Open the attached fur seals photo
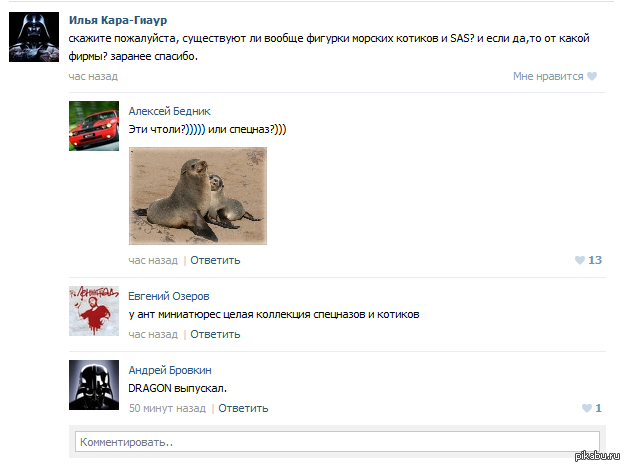 (x=198, y=196)
